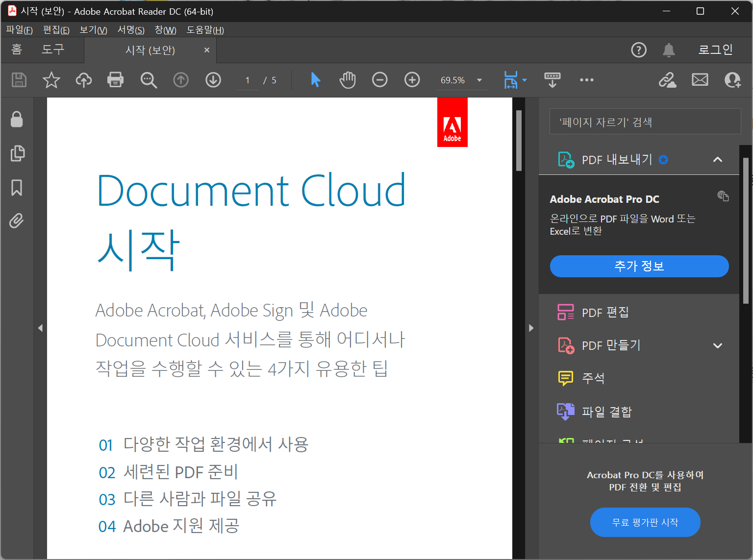Open the 편집(E) menu
This screenshot has width=753, height=560.
click(x=56, y=30)
